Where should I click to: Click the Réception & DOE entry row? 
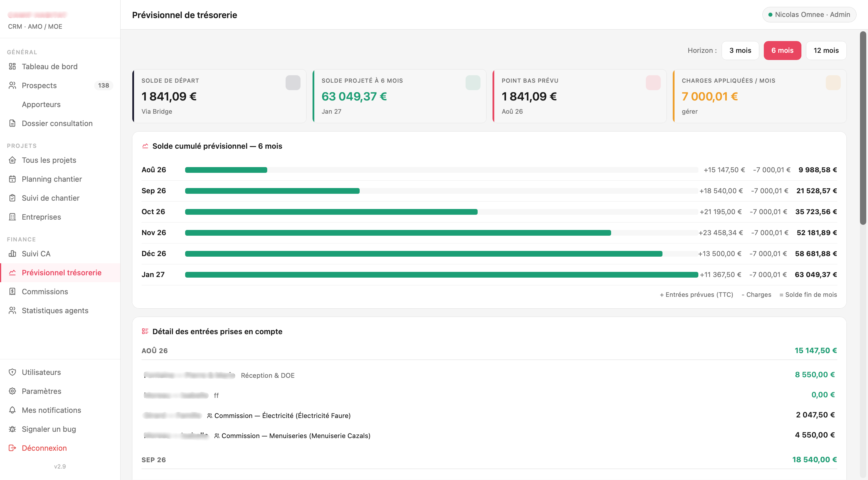[489, 375]
